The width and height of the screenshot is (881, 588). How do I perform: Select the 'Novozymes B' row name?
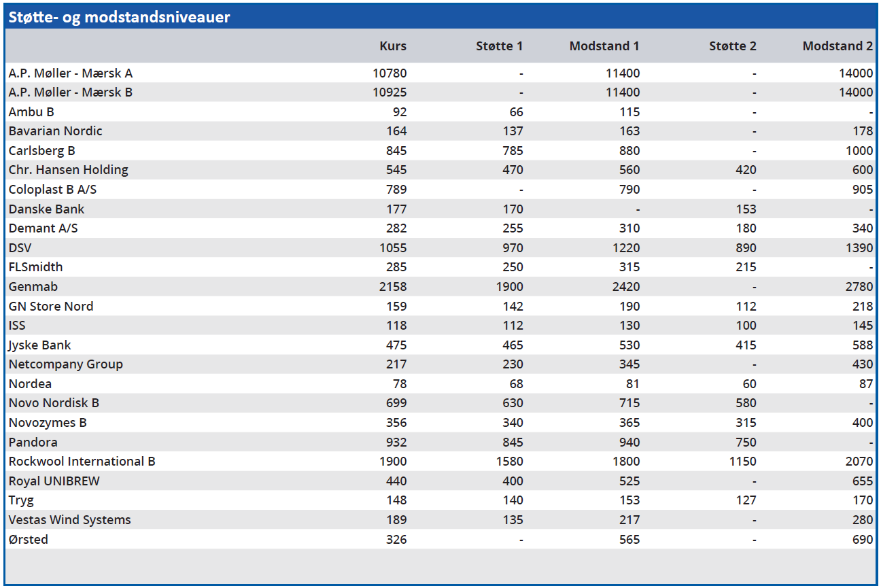click(x=48, y=423)
